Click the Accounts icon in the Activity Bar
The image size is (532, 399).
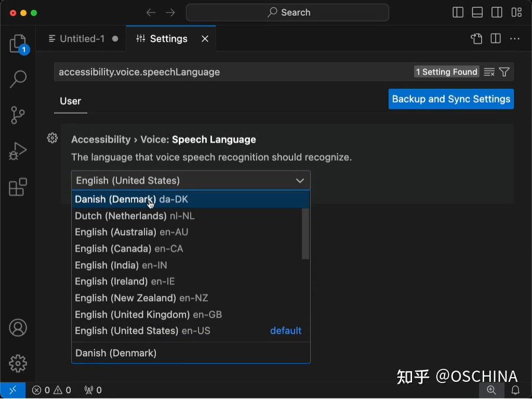[x=17, y=327]
